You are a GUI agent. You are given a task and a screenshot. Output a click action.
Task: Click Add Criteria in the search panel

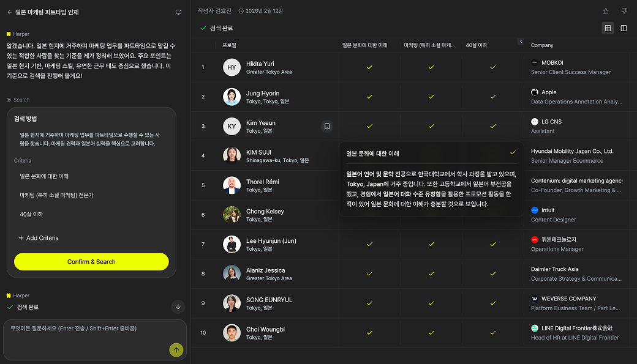38,238
